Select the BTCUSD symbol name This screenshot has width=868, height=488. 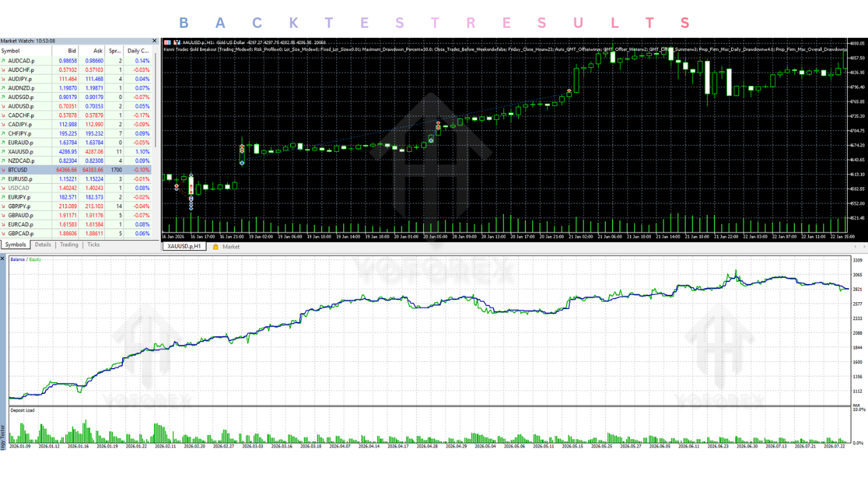18,169
